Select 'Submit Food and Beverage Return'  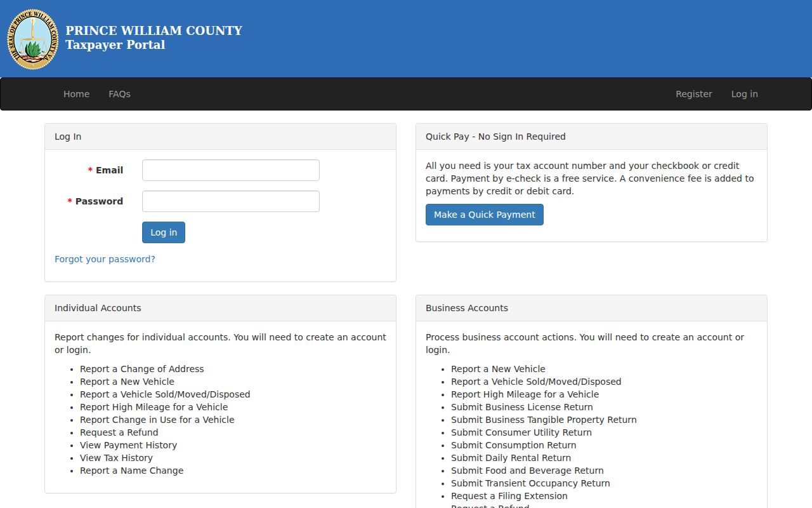527,471
